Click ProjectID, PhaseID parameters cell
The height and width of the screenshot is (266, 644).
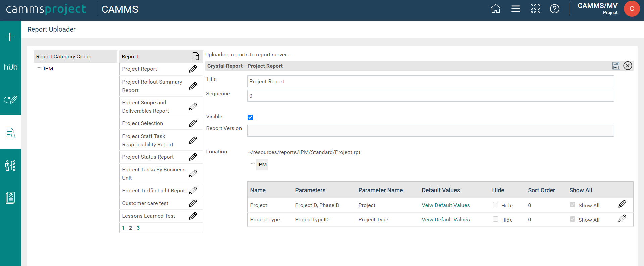317,205
